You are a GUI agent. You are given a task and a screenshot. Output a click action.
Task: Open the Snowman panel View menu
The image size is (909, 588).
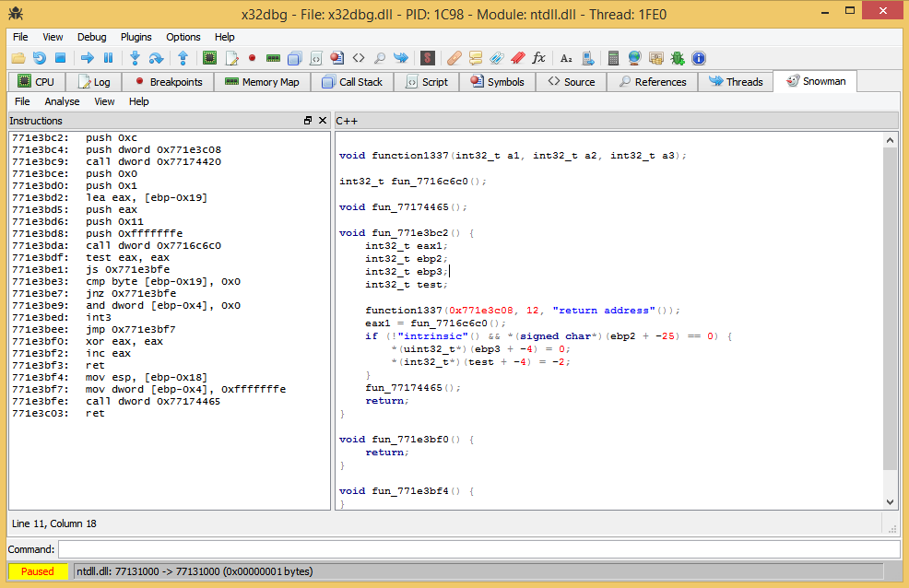104,101
